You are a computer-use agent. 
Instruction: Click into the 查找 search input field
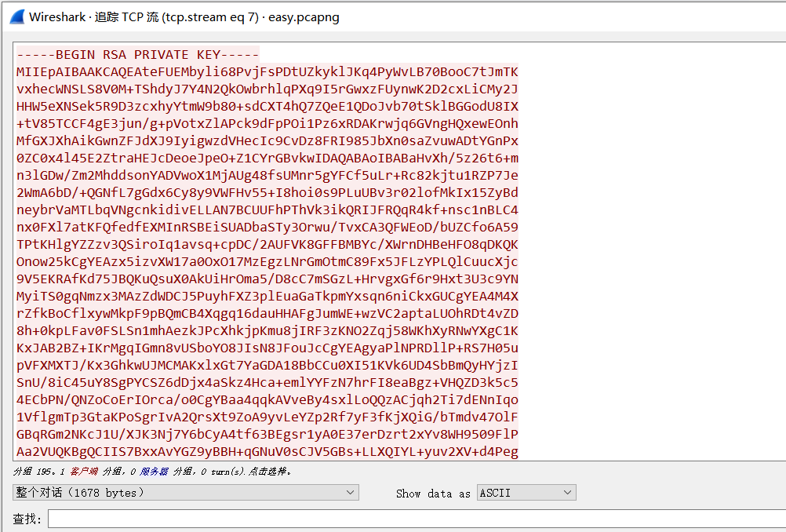[x=416, y=519]
